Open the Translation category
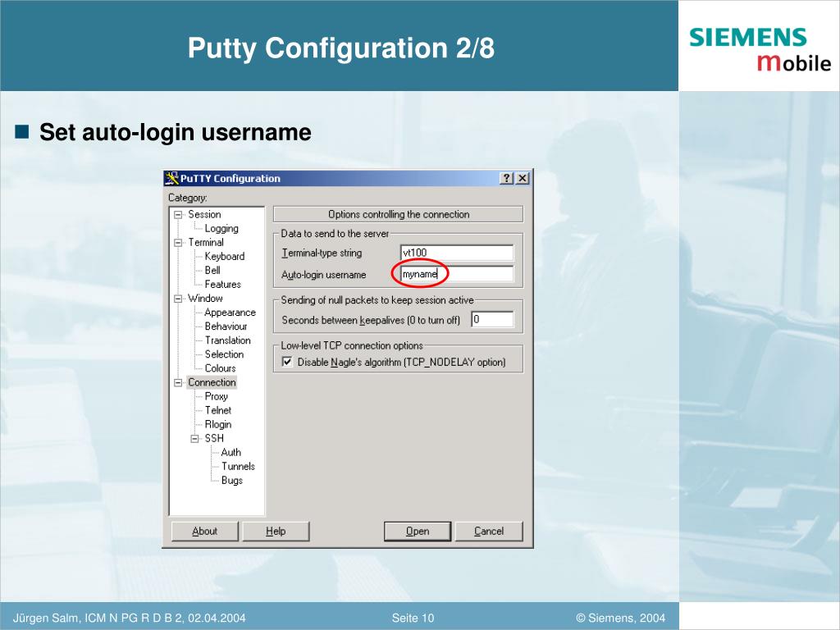 [x=227, y=340]
